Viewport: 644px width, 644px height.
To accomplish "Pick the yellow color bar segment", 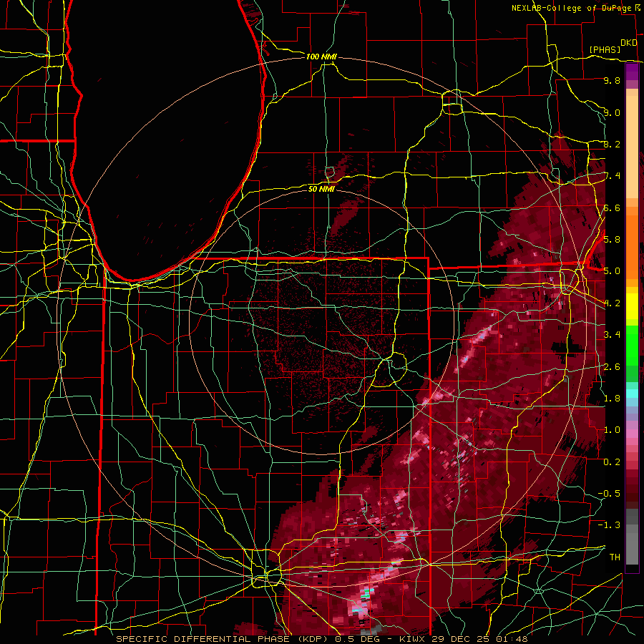I will (632, 306).
